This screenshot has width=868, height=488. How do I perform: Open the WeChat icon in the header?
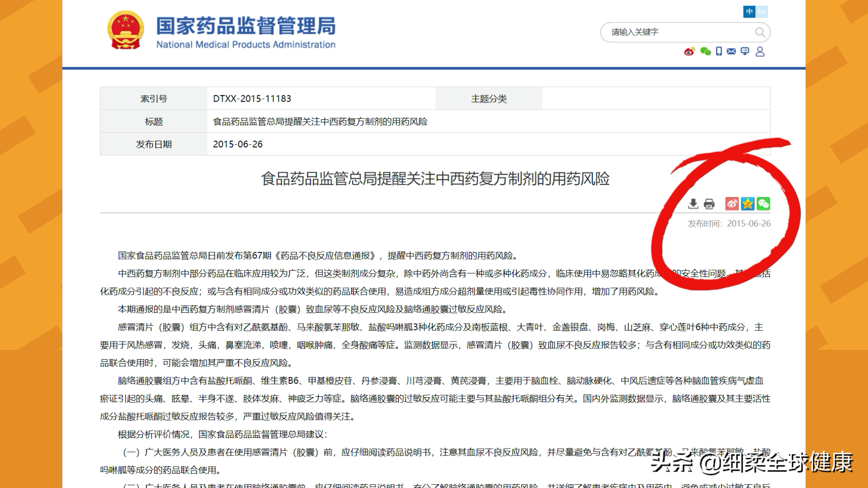[x=705, y=52]
